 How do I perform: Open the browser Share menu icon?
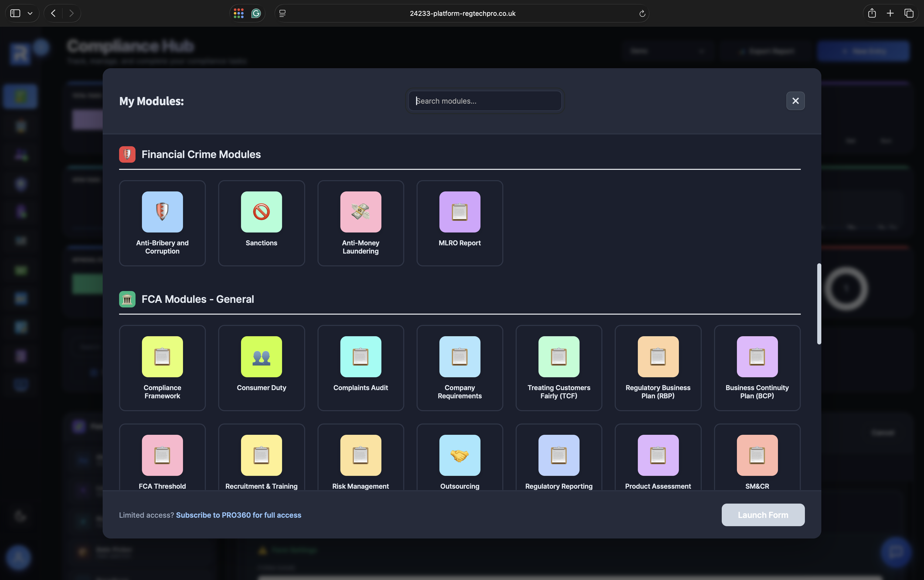(x=872, y=13)
